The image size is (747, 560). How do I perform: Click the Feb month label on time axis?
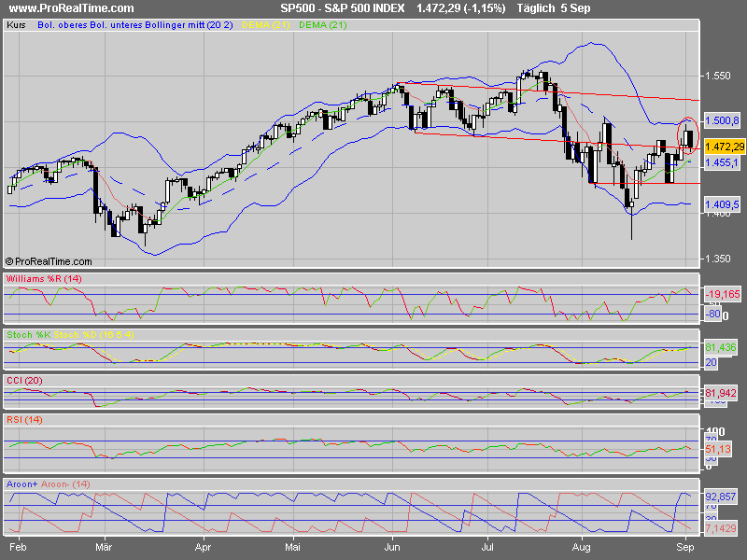point(18,547)
